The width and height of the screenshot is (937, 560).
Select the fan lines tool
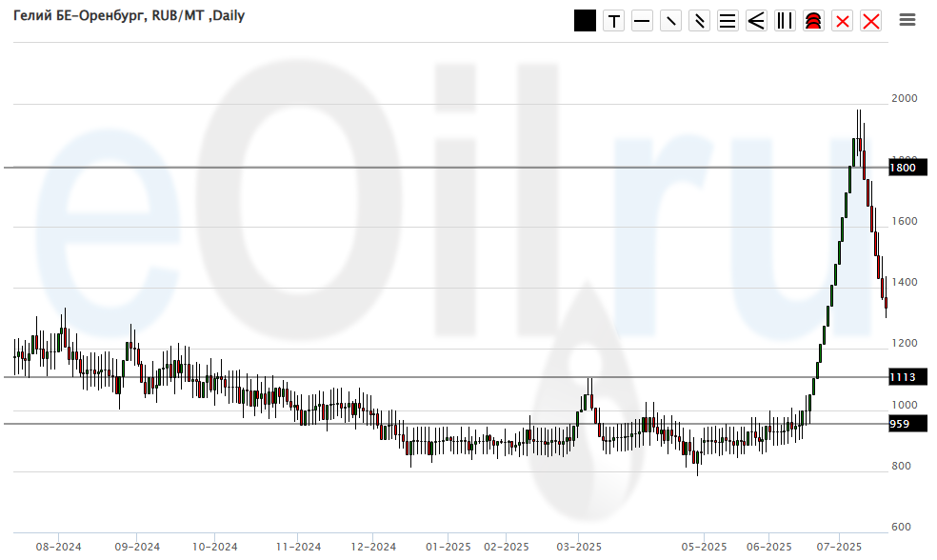click(x=756, y=21)
